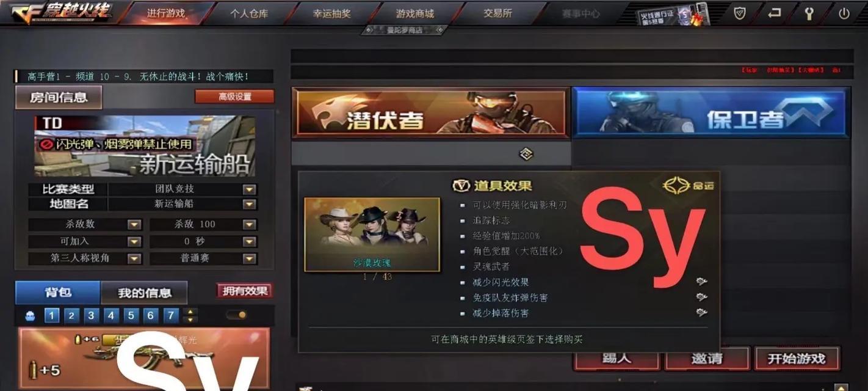Screen dimensions: 868x391
Task: Open the 游戏商城 tab
Action: 415,13
